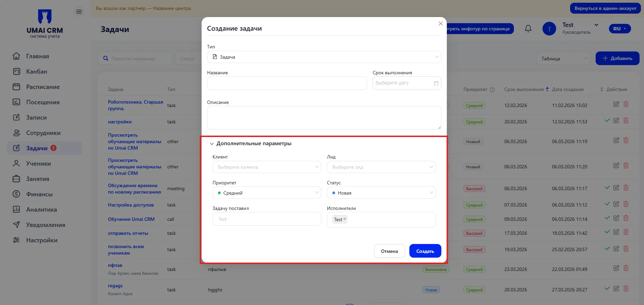Image resolution: width=644 pixels, height=305 pixels.
Task: Open the Тип dropdown showing Задача
Action: click(324, 57)
